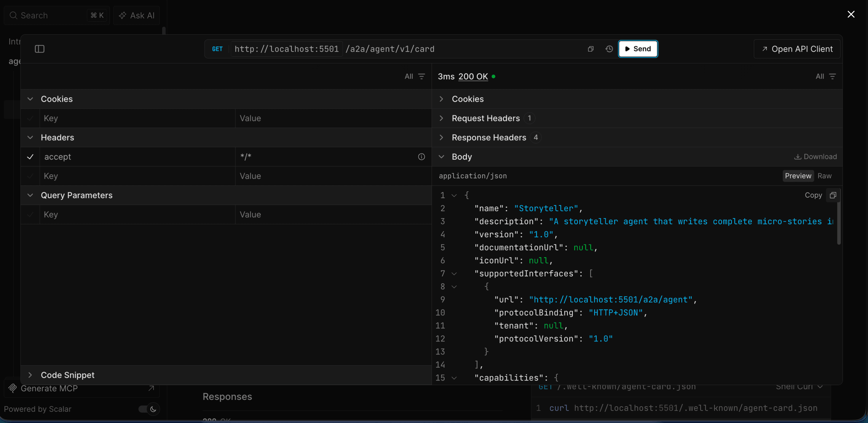
Task: Open API Client in new window
Action: [797, 49]
